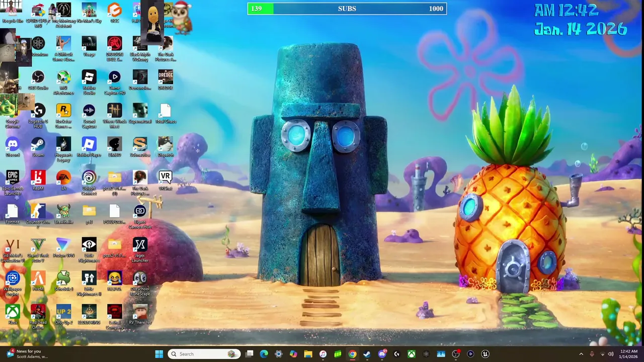Open Rockstar Games Launcher icon
The height and width of the screenshot is (362, 644).
63,116
